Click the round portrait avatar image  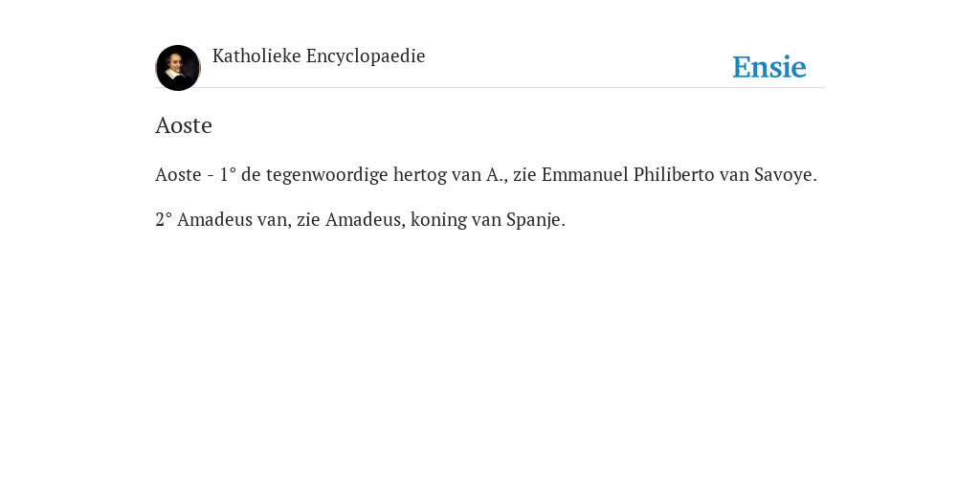point(178,68)
